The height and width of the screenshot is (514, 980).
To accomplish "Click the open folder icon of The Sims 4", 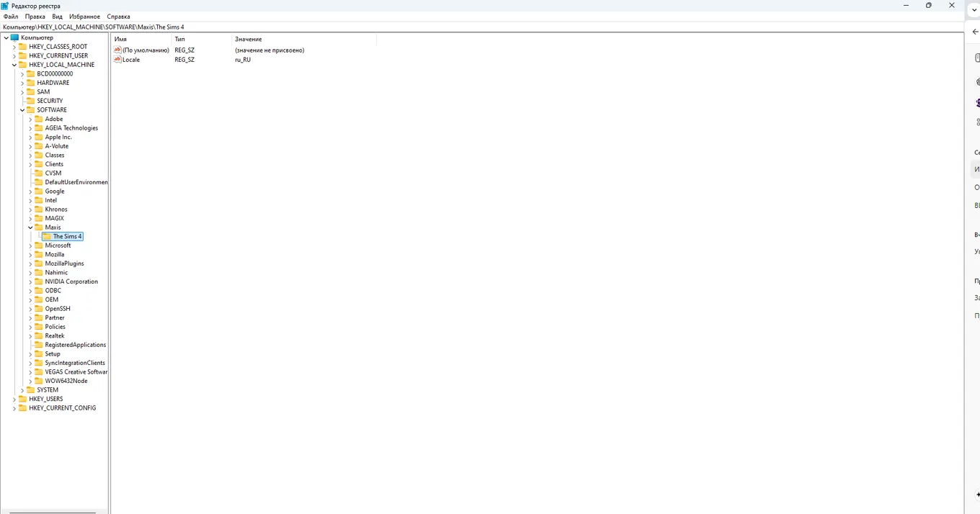I will (x=47, y=236).
